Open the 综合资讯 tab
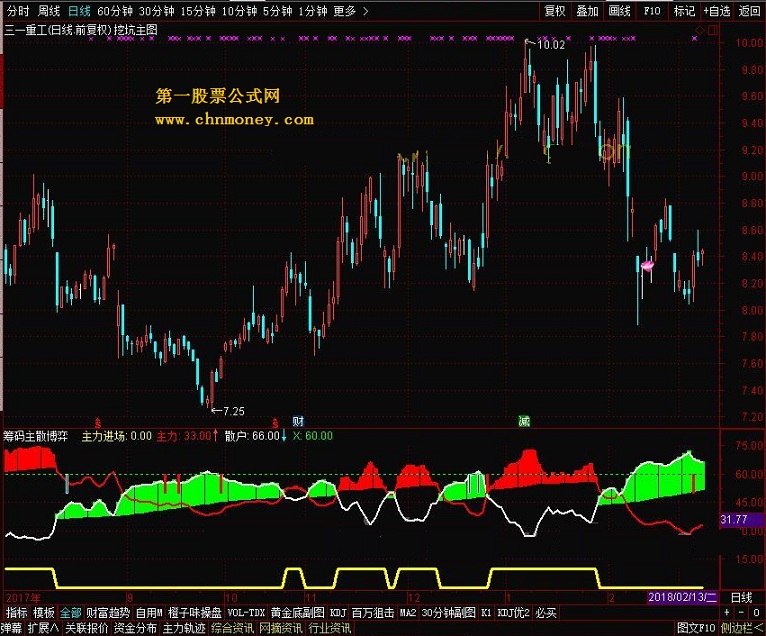This screenshot has height=636, width=766. click(x=232, y=628)
